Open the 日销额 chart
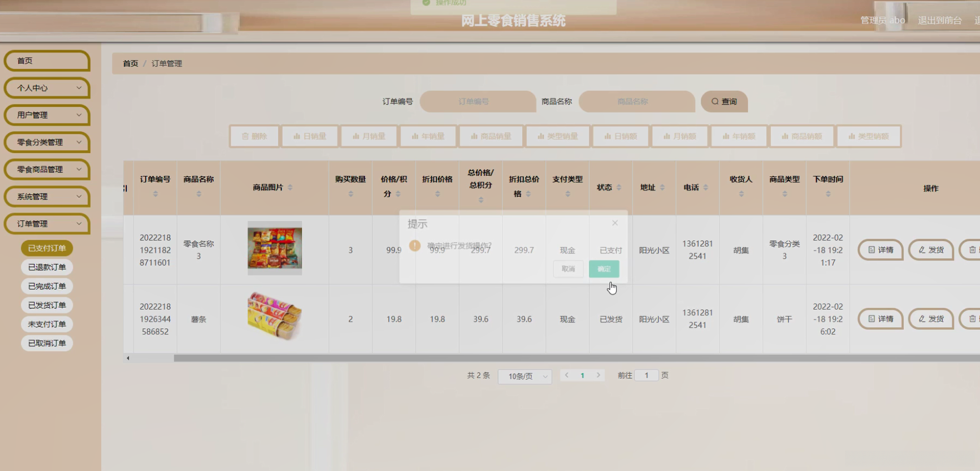This screenshot has width=980, height=471. click(x=621, y=136)
